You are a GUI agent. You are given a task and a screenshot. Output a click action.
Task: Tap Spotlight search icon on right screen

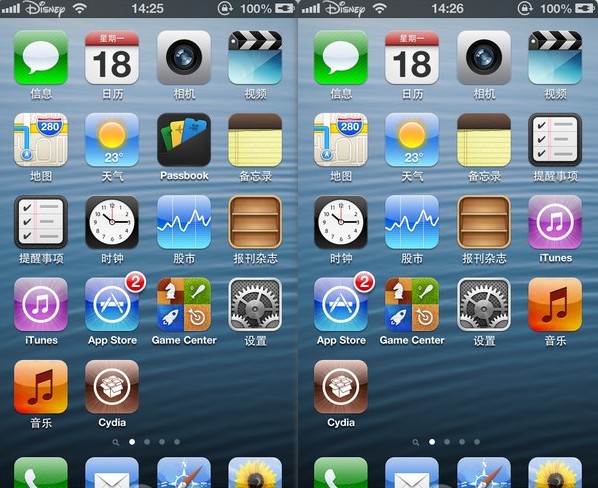[x=416, y=443]
